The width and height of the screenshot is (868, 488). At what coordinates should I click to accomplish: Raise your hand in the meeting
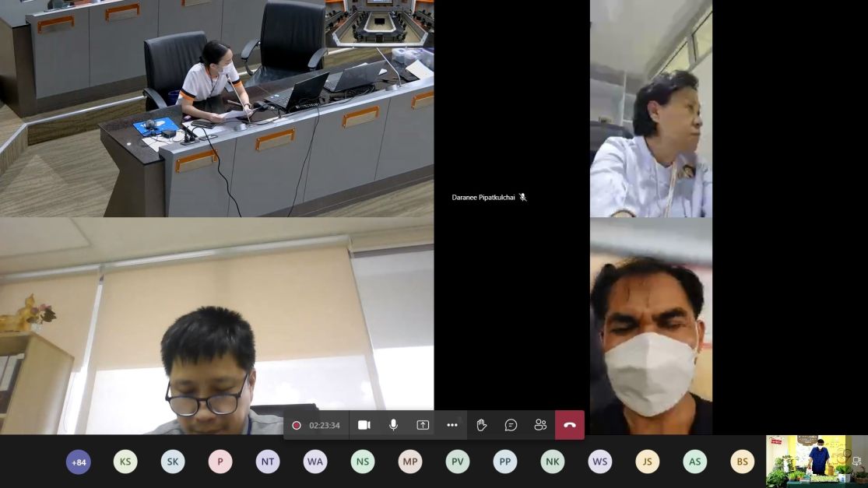pyautogui.click(x=482, y=425)
